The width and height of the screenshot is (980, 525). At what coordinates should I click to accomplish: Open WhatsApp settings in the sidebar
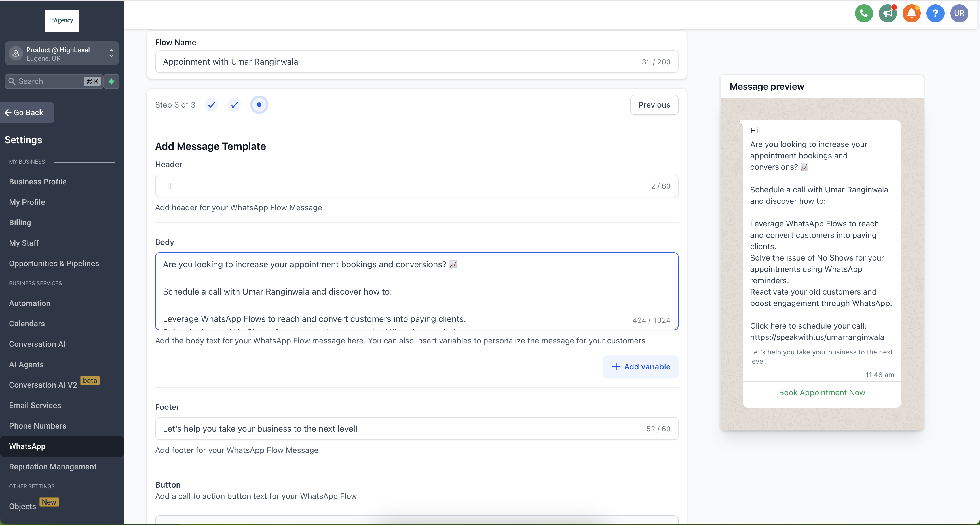coord(28,446)
